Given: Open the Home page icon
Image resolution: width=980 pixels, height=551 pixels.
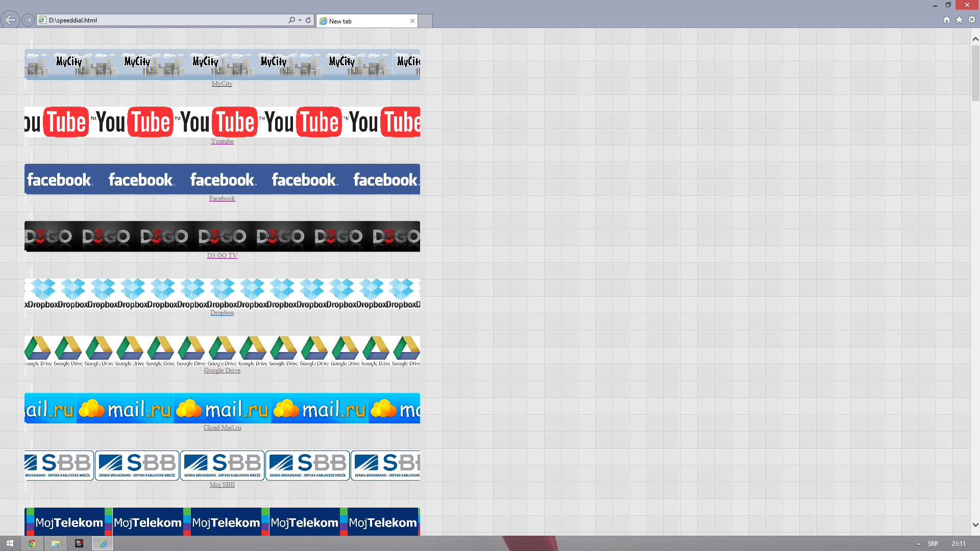Looking at the screenshot, I should (x=947, y=20).
